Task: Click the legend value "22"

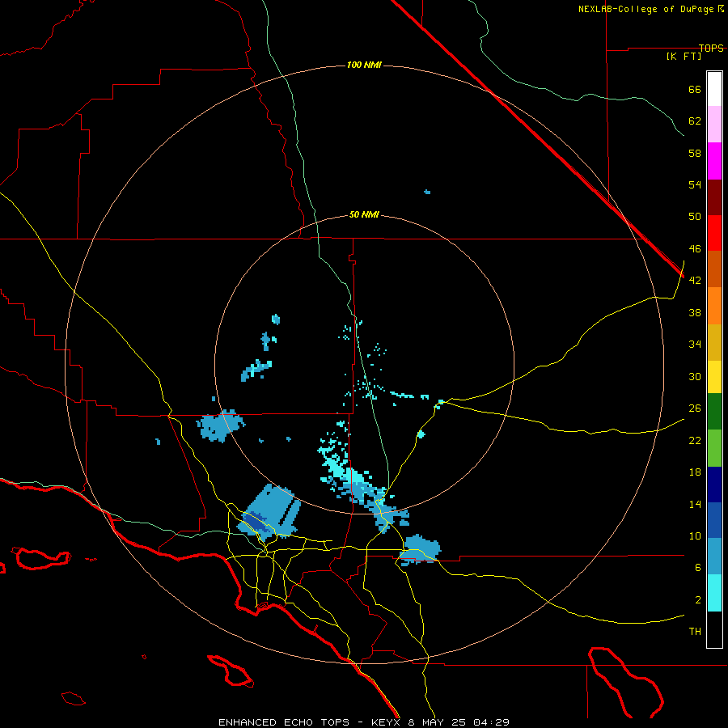Action: click(695, 440)
